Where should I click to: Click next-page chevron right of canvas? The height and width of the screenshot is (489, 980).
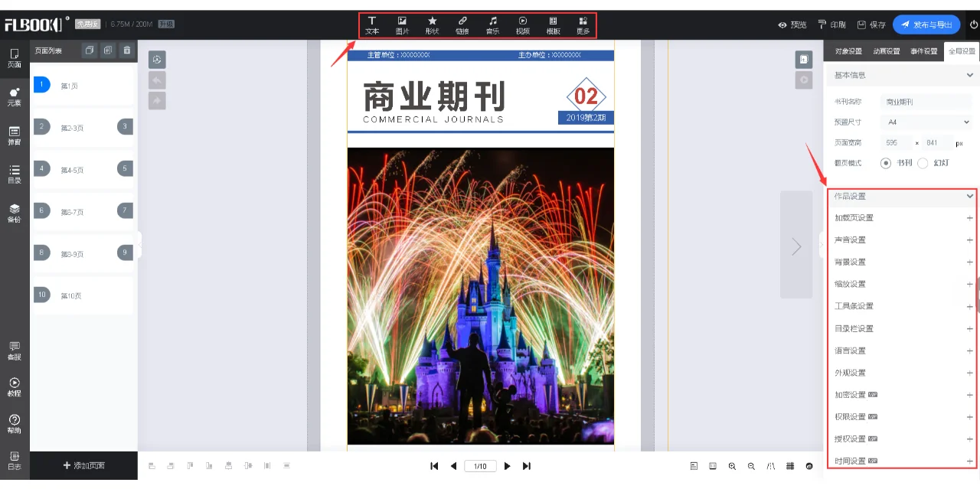796,246
